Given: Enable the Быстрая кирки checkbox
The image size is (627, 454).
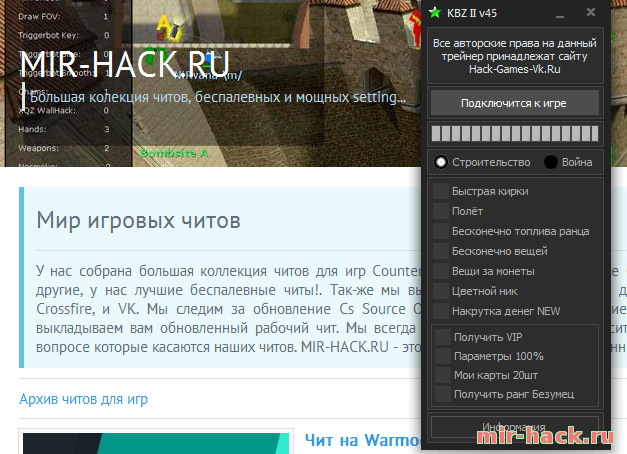Looking at the screenshot, I should [441, 191].
